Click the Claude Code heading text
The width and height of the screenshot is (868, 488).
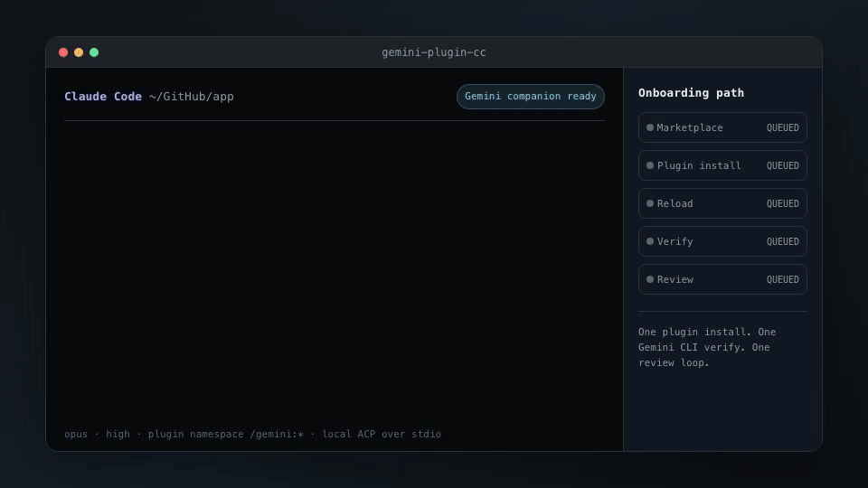(x=103, y=97)
